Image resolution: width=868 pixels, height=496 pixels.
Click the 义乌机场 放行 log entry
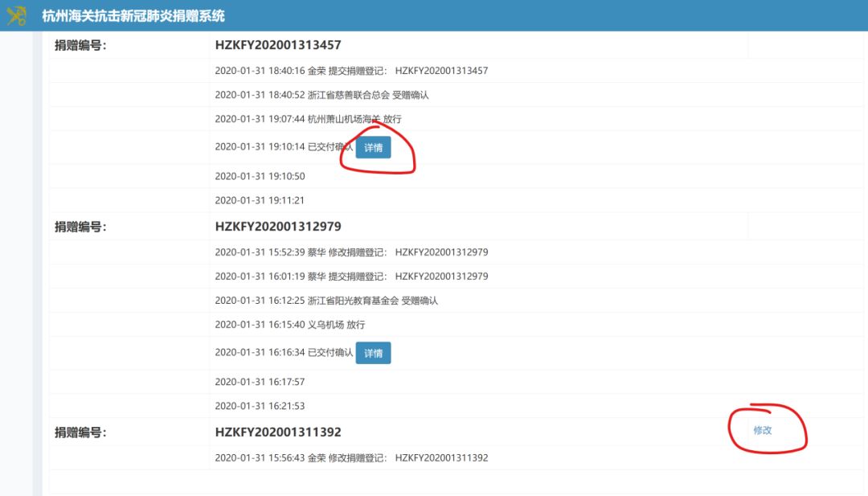click(289, 325)
